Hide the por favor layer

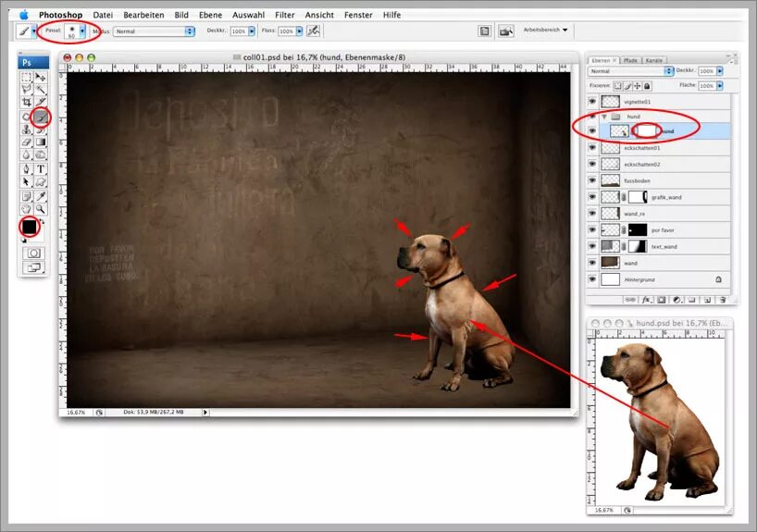pos(592,229)
